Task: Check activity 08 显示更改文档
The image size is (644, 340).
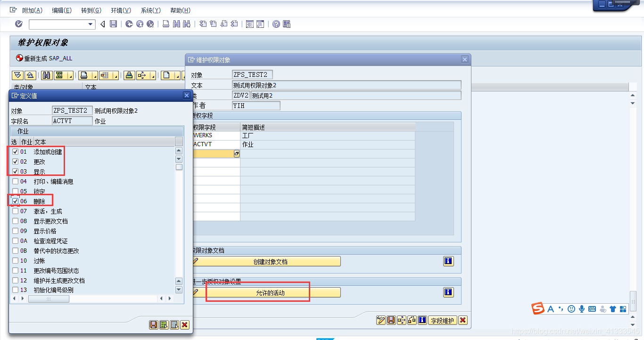Action: click(16, 221)
